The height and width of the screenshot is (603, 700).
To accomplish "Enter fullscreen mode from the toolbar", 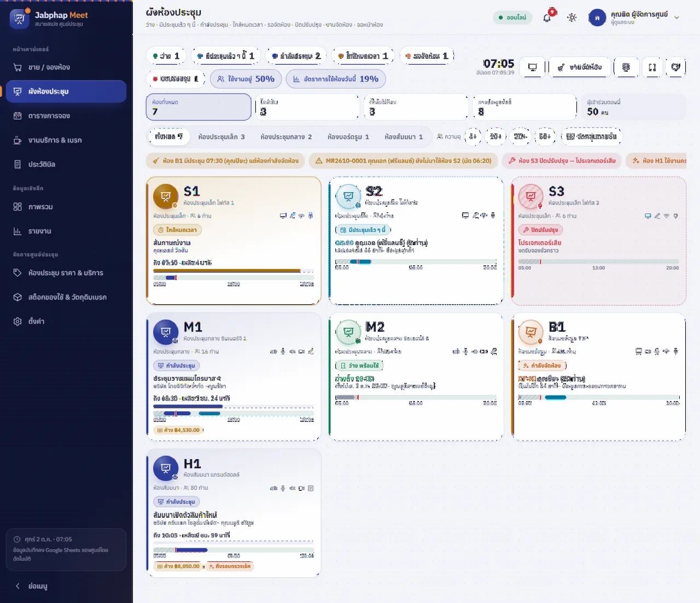I will (x=652, y=67).
